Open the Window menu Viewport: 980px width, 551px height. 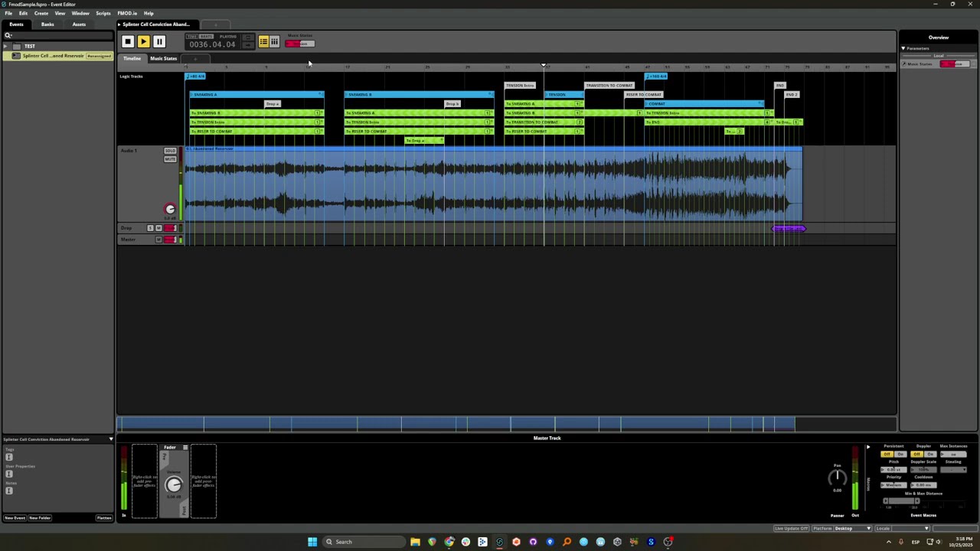80,13
